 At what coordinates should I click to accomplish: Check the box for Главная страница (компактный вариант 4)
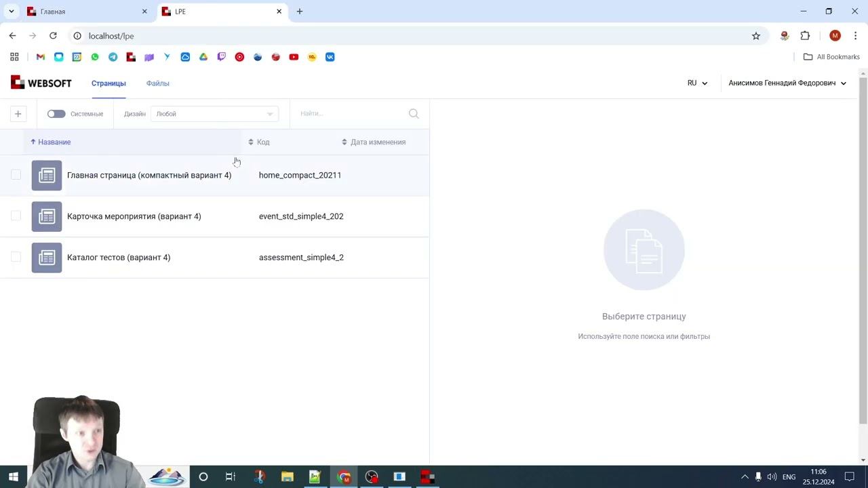[16, 175]
